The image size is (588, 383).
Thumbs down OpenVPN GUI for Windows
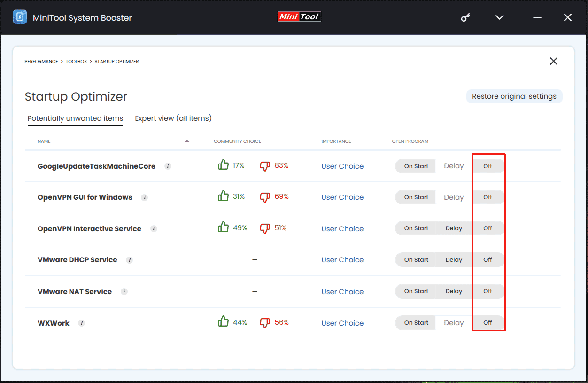265,197
